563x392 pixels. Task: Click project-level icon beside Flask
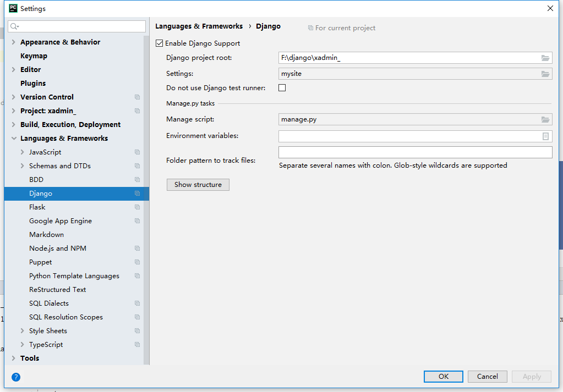(x=137, y=207)
